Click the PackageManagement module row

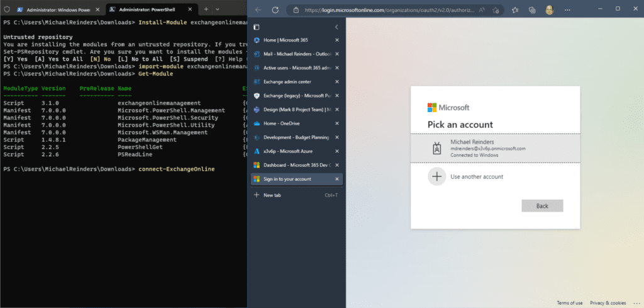click(125, 139)
